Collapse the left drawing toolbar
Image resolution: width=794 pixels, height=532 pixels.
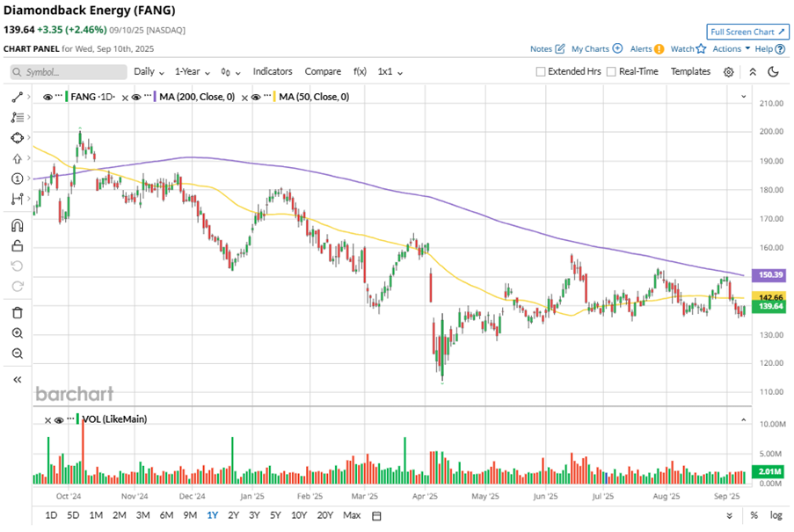pyautogui.click(x=18, y=380)
